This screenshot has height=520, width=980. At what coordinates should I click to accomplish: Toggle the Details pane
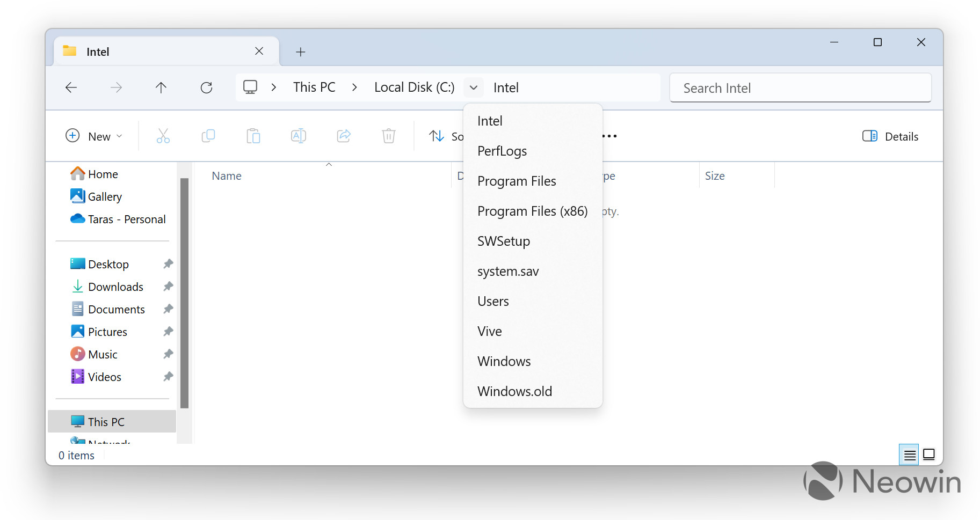[x=890, y=136]
